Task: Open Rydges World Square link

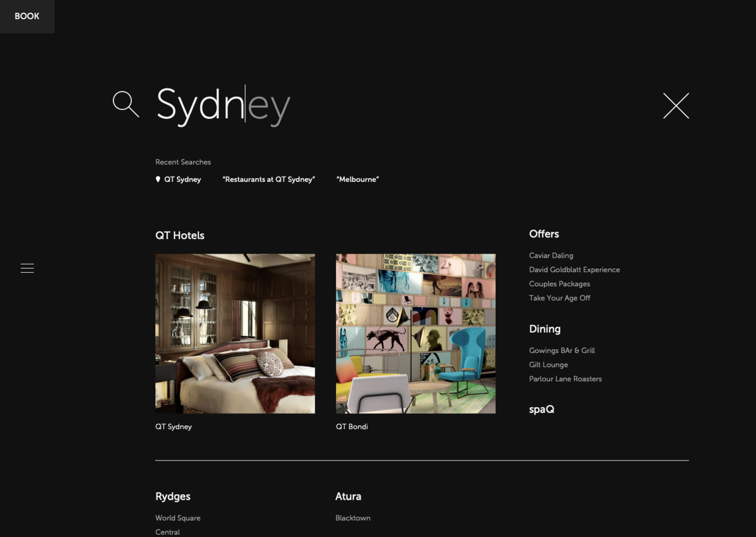Action: click(178, 518)
